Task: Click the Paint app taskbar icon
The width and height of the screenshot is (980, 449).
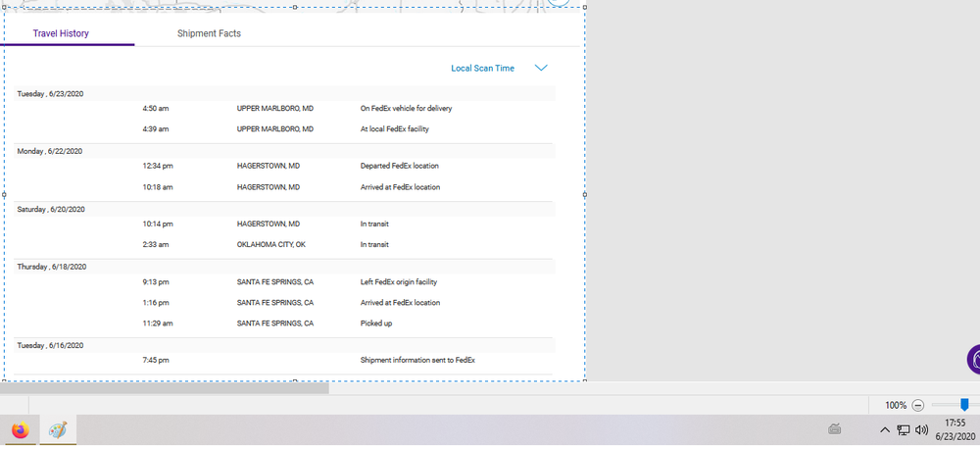Action: (x=58, y=429)
